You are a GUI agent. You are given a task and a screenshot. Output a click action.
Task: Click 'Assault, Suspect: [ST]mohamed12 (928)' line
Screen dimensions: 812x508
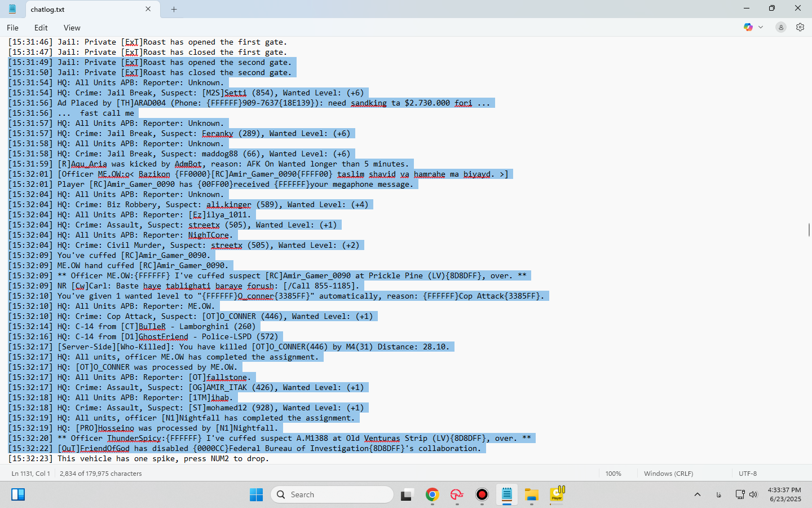pos(186,408)
